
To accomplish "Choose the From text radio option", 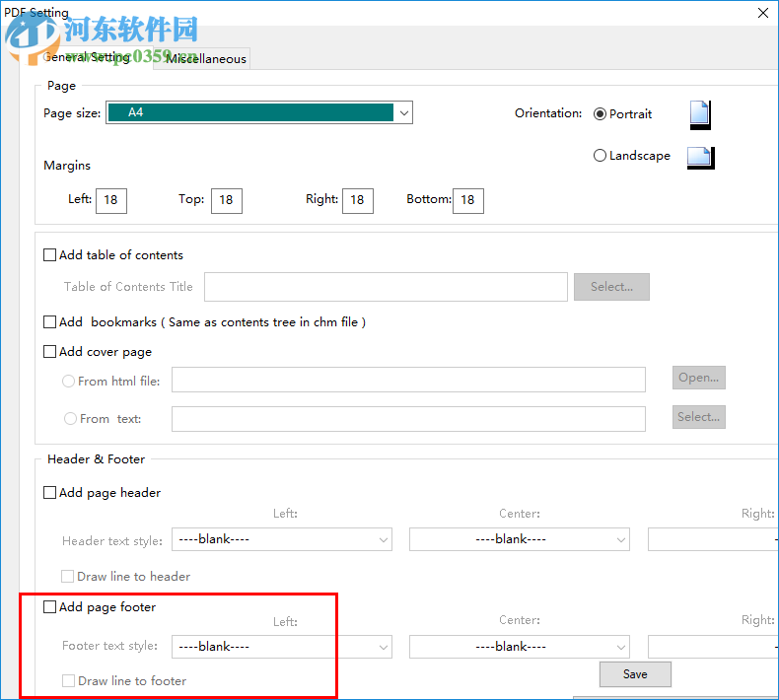I will (x=71, y=419).
